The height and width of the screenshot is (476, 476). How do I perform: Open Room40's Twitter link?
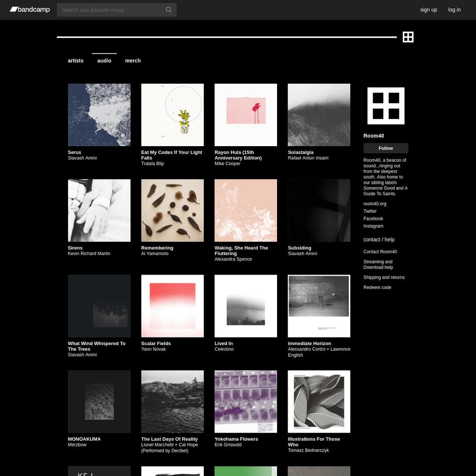(370, 211)
